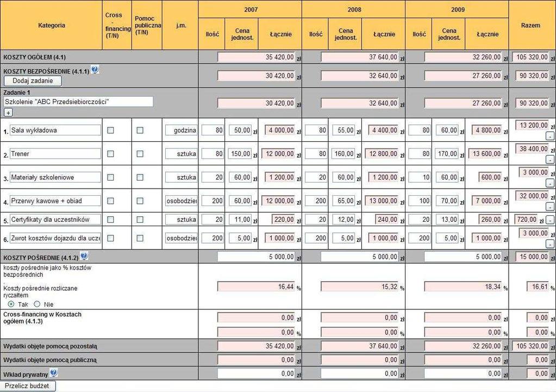Tick Cross-financing checkbox for Materiały szkoleniowe
The image size is (556, 392).
(111, 177)
